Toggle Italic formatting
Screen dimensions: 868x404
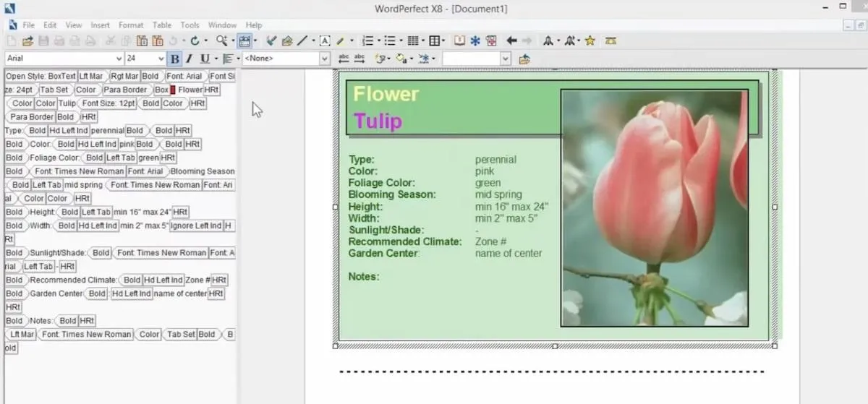[189, 59]
